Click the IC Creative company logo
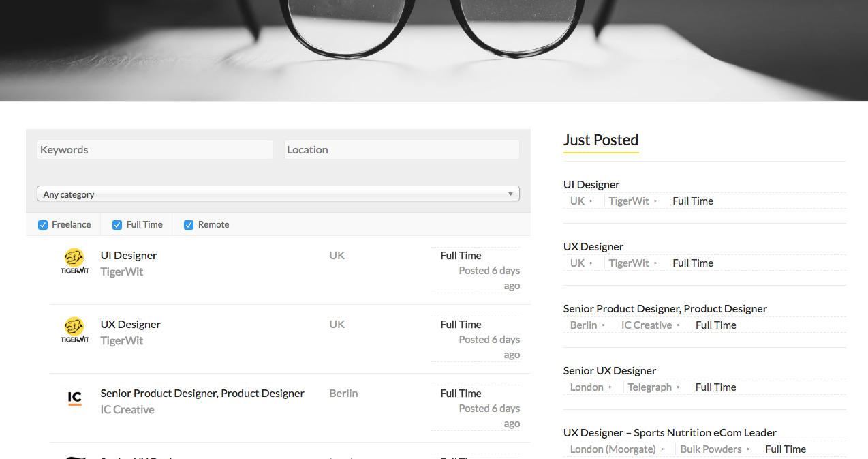 (74, 399)
